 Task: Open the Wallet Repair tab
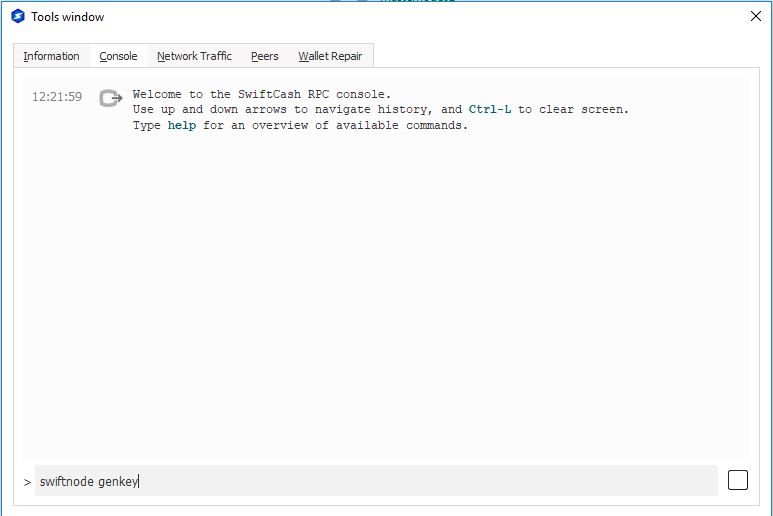330,56
